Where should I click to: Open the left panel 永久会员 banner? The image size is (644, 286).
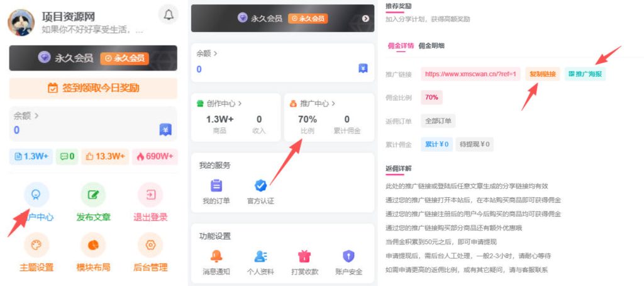(93, 58)
